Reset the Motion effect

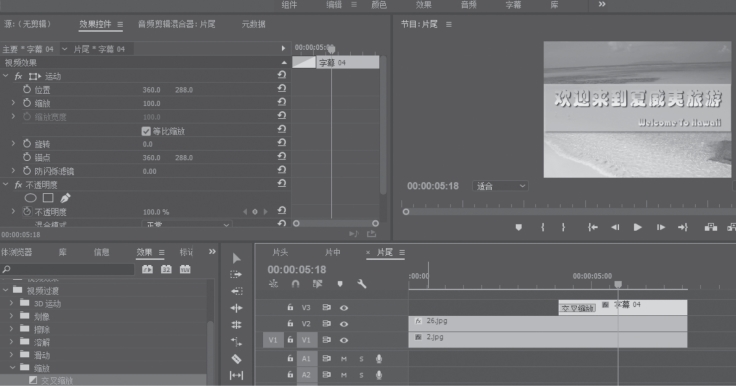click(x=282, y=75)
